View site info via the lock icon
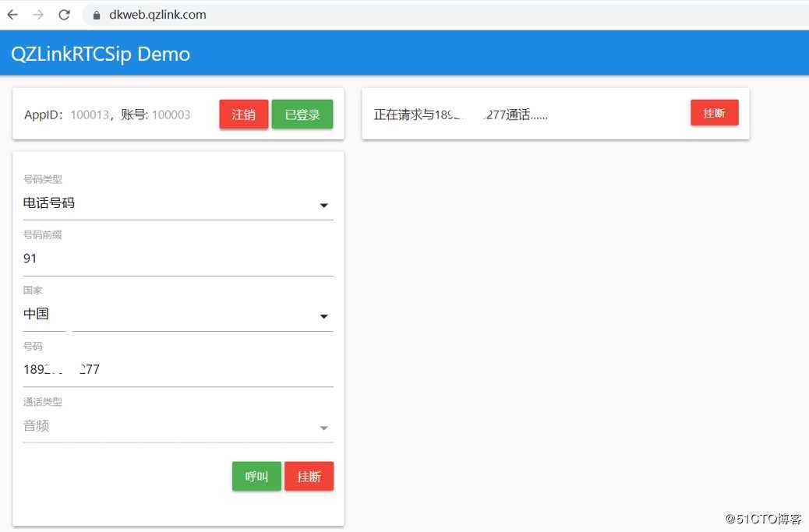809x532 pixels. point(96,15)
